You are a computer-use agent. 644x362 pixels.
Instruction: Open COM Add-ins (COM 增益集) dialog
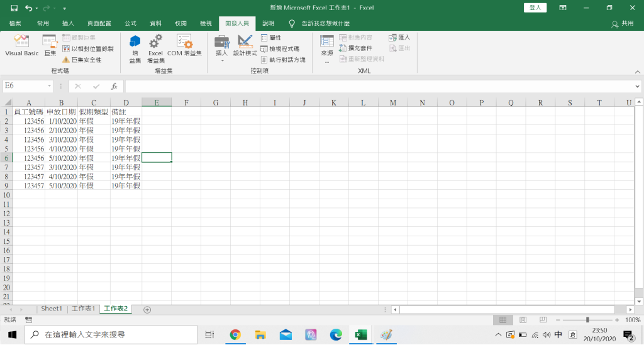pyautogui.click(x=184, y=45)
